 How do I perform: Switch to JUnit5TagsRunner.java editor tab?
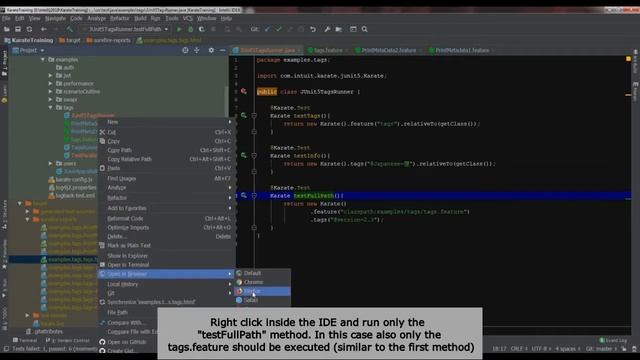[267, 50]
